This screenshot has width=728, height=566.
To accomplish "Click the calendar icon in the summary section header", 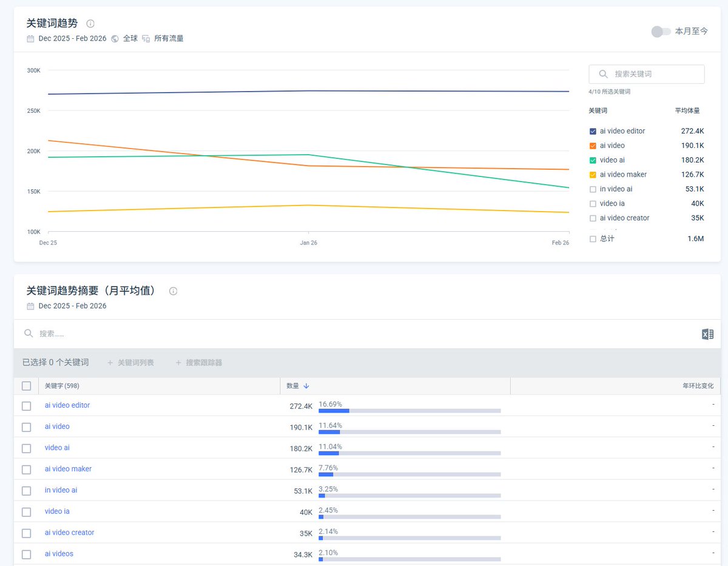I will click(x=30, y=306).
